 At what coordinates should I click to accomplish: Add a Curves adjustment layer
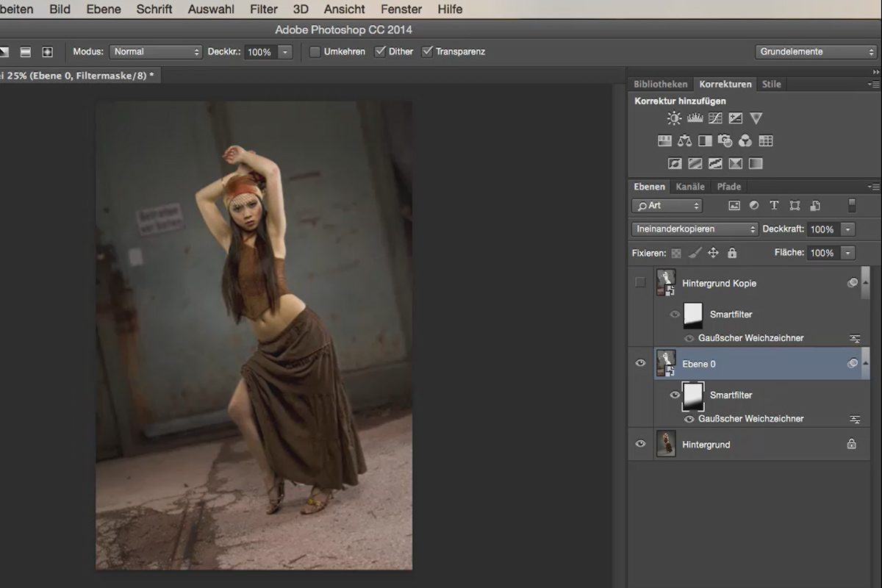coord(715,118)
